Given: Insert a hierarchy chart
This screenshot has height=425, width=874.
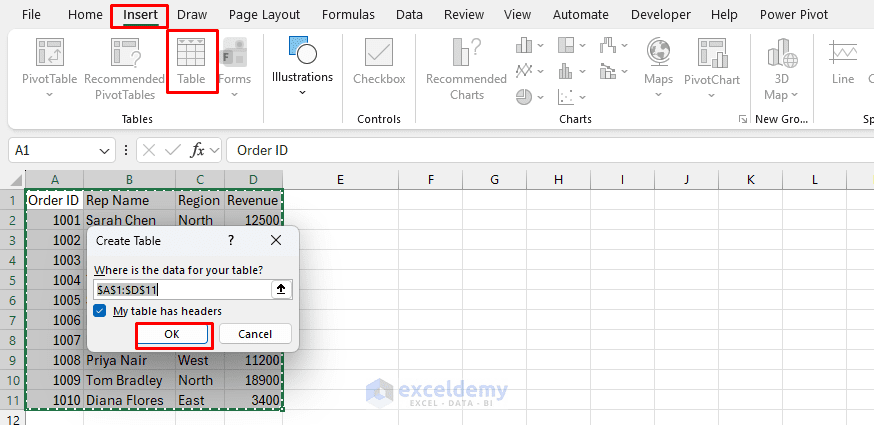Looking at the screenshot, I should [x=566, y=45].
